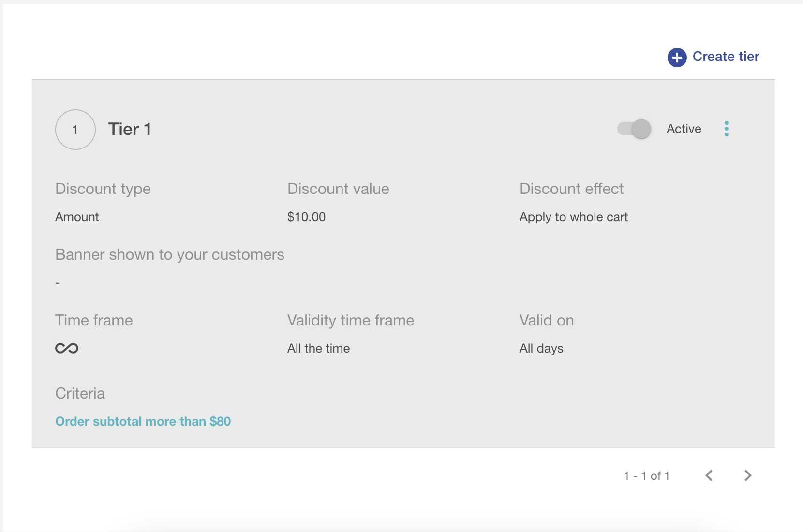Image resolution: width=803 pixels, height=532 pixels.
Task: Go to the next page with right chevron
Action: (747, 475)
